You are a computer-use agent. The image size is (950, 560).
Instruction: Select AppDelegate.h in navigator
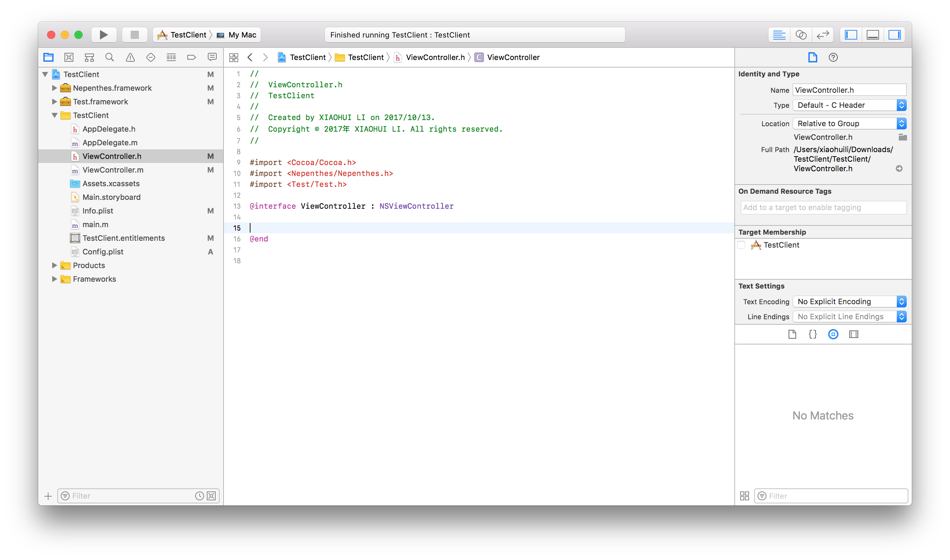coord(109,129)
